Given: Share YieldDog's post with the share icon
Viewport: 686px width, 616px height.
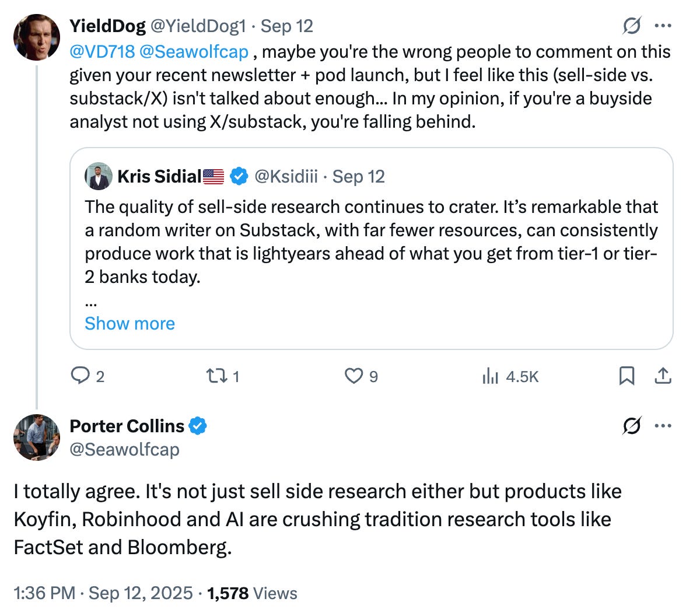Looking at the screenshot, I should (662, 376).
